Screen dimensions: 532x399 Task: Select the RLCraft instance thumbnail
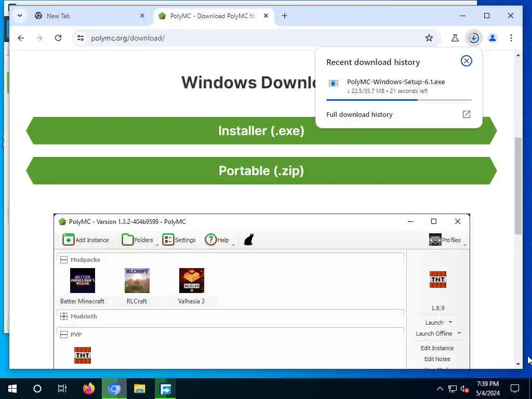137,281
